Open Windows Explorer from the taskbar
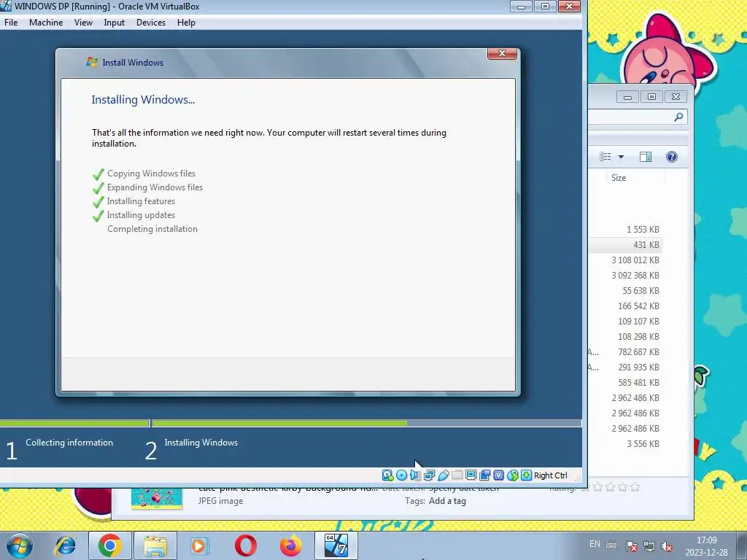The width and height of the screenshot is (747, 560). [x=155, y=545]
